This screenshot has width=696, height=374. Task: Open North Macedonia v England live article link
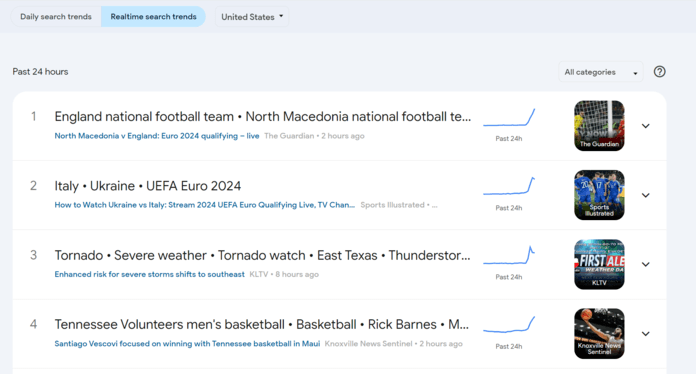point(157,136)
